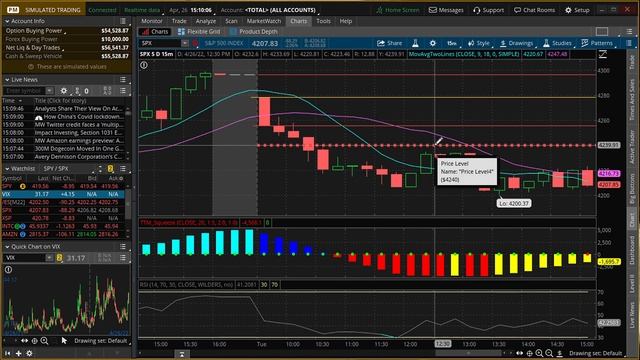This screenshot has height=360, width=640.
Task: Open Live News settings gear
Action: [64, 91]
